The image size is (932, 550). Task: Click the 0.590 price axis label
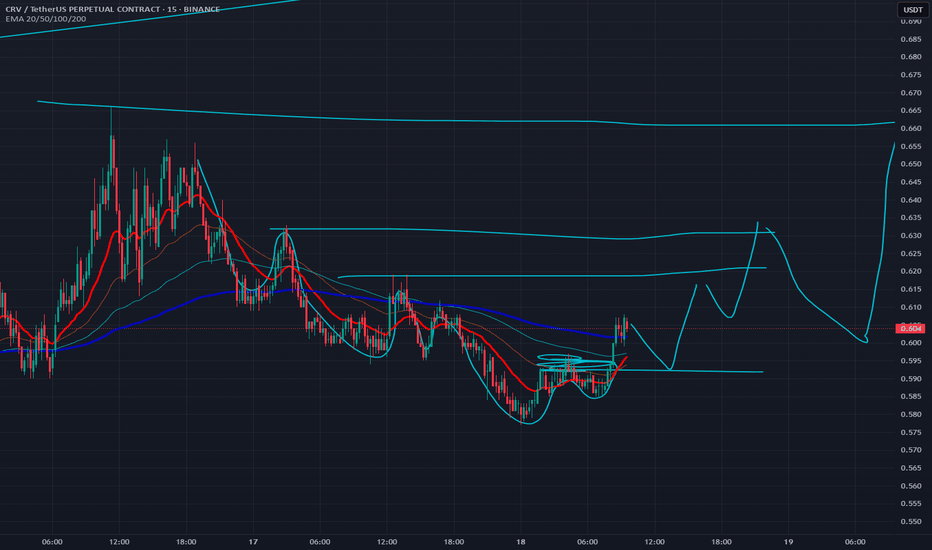coord(911,379)
